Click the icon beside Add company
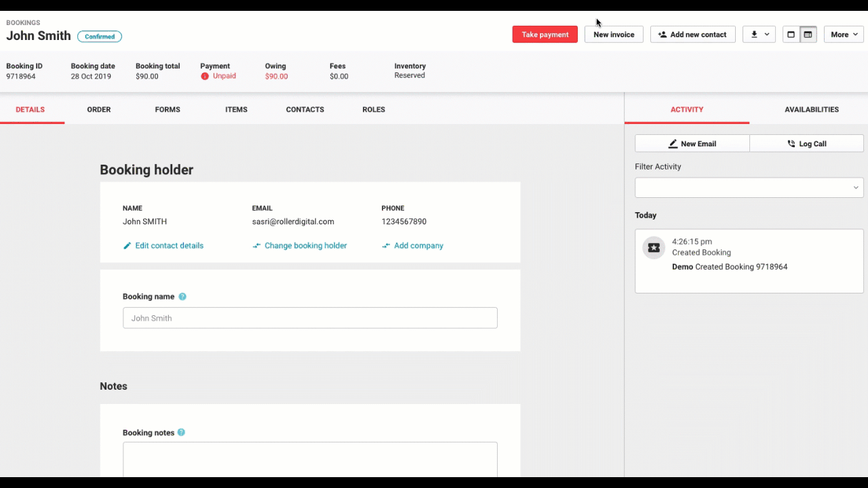The image size is (868, 488). [x=386, y=245]
